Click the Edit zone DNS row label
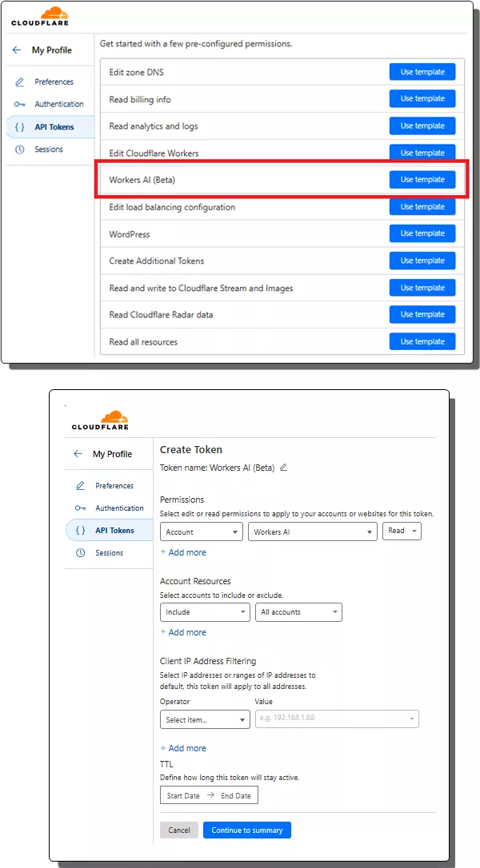 click(x=136, y=73)
